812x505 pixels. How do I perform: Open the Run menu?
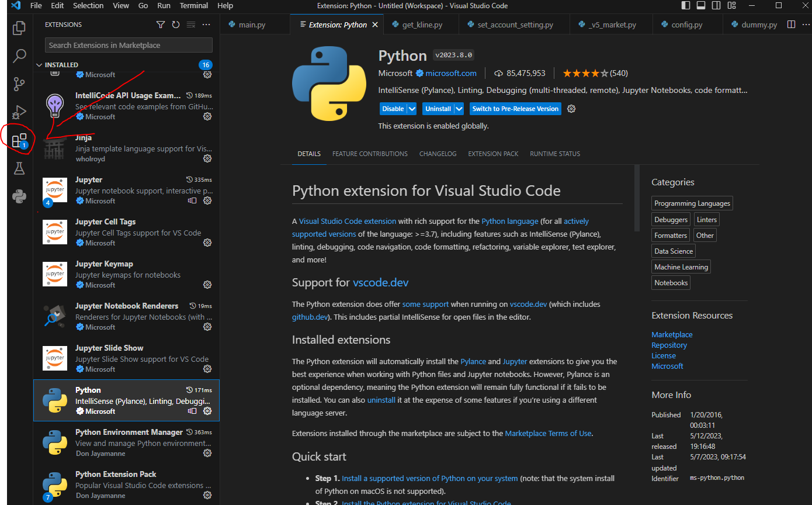[164, 6]
